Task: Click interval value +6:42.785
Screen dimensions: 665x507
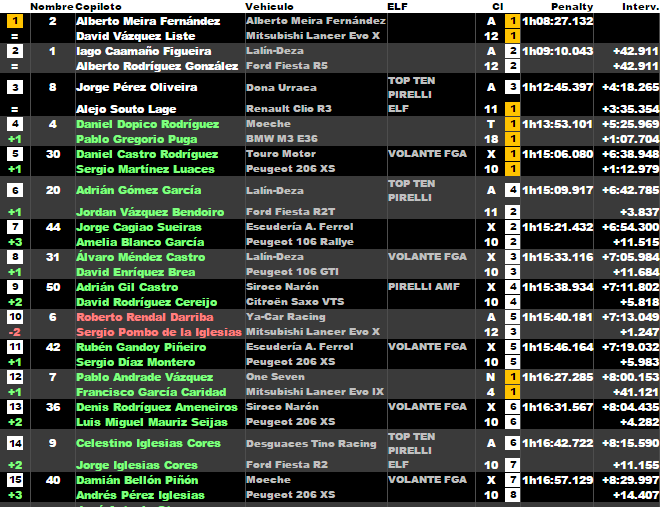Action: point(631,190)
